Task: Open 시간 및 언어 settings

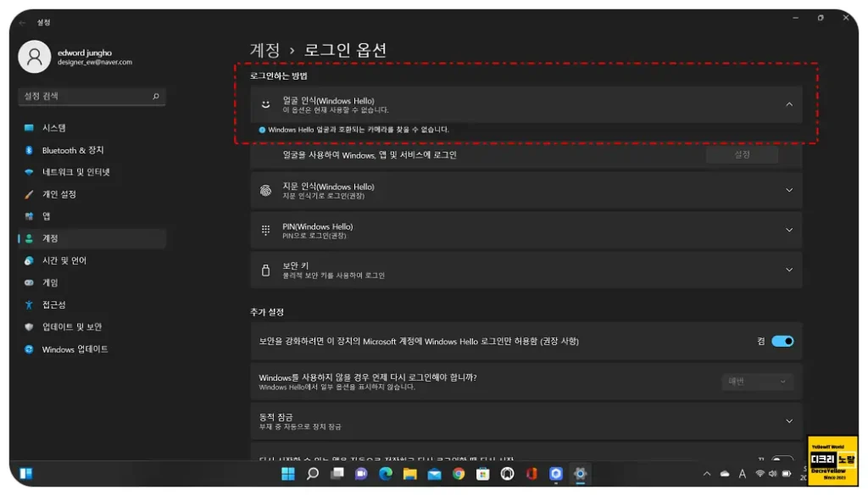Action: 92,261
